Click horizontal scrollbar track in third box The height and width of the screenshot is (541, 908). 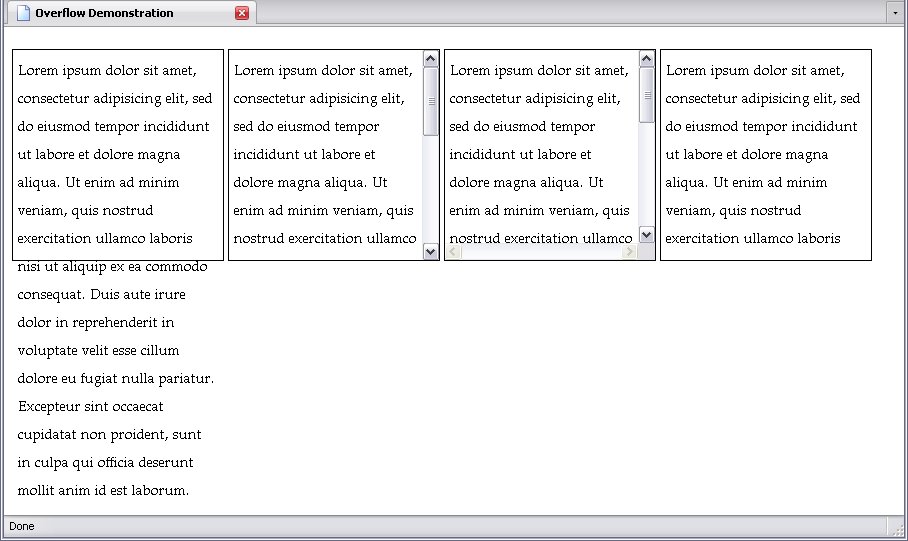[x=541, y=251]
